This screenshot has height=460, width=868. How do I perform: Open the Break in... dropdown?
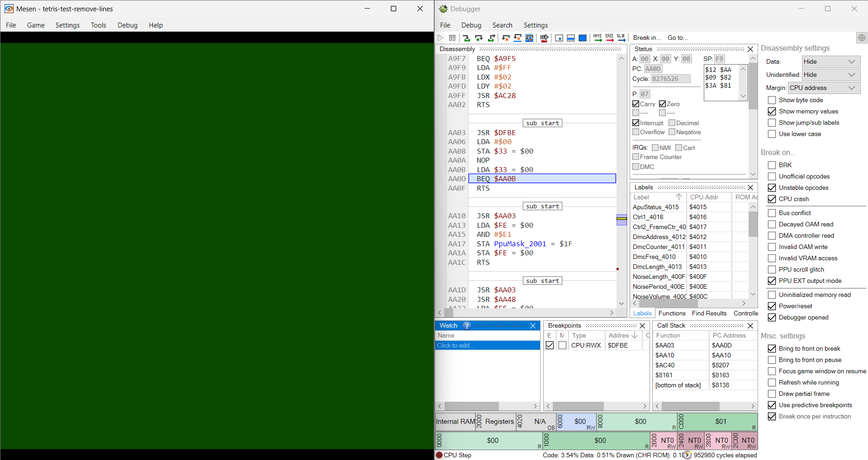(647, 38)
